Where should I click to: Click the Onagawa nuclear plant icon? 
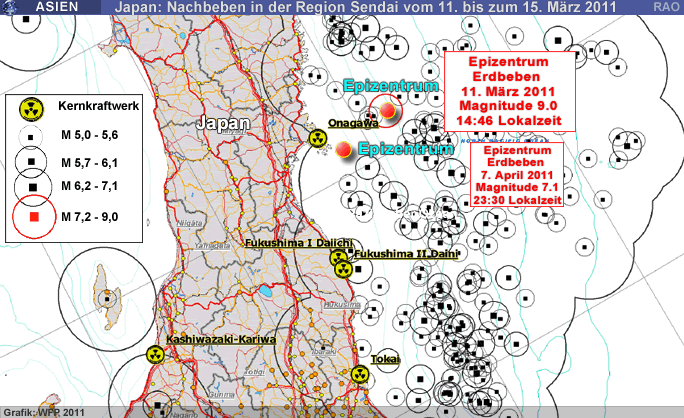(x=318, y=138)
